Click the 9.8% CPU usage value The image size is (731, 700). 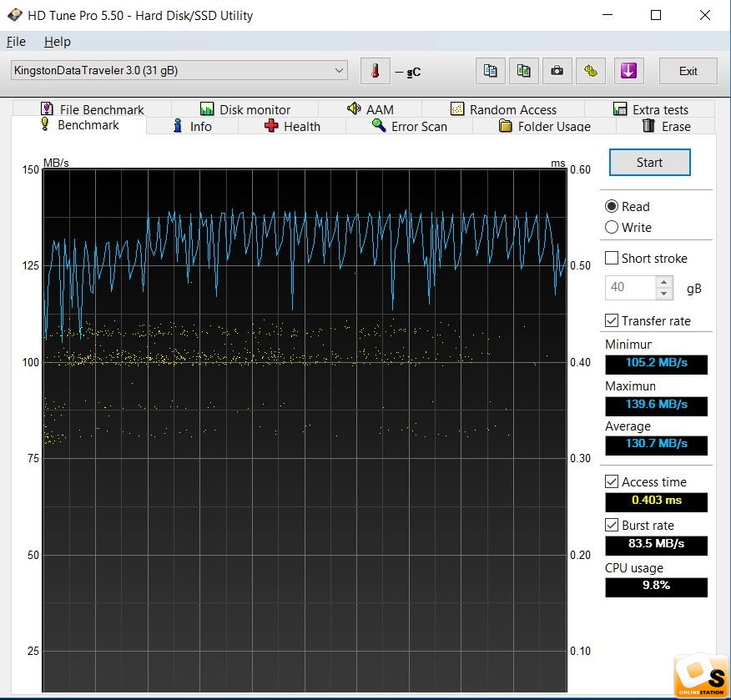[656, 587]
